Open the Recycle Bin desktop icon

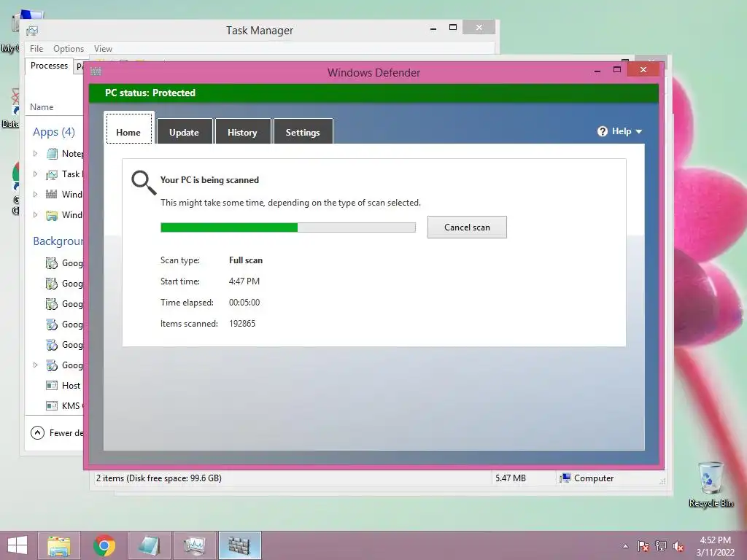[x=711, y=485]
